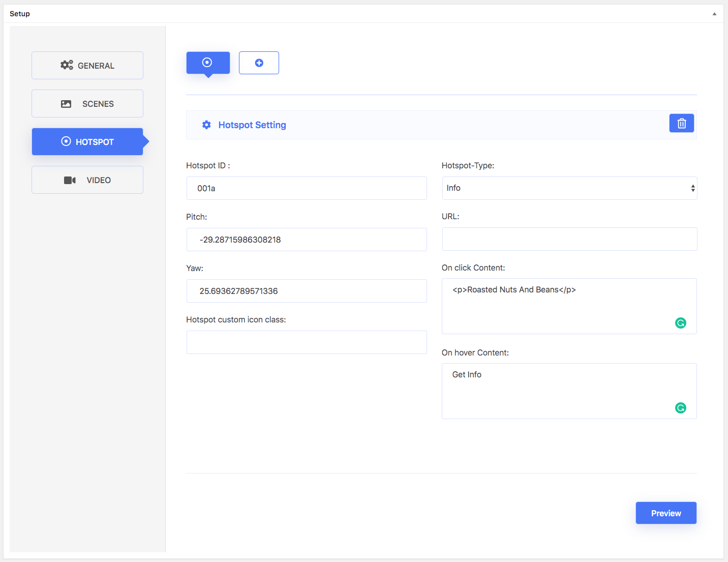Click the gears icon on GENERAL tab
This screenshot has height=562, width=728.
[67, 65]
